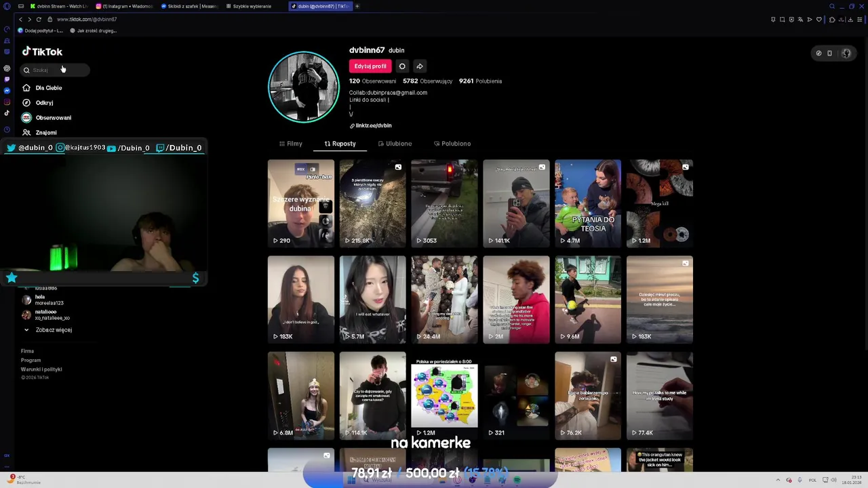
Task: Open the 'PYTANIA DO TEOSIA' video
Action: click(x=589, y=203)
